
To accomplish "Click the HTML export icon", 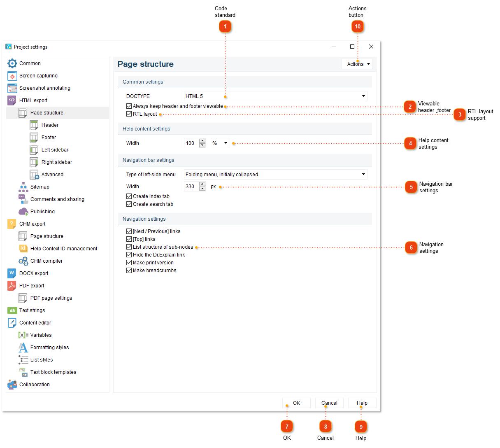I will click(x=12, y=100).
